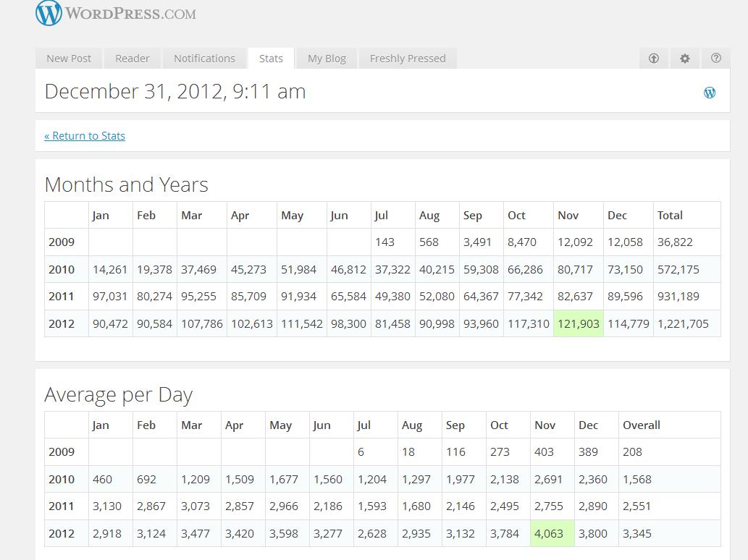Click the Average per Day heading

pos(119,395)
